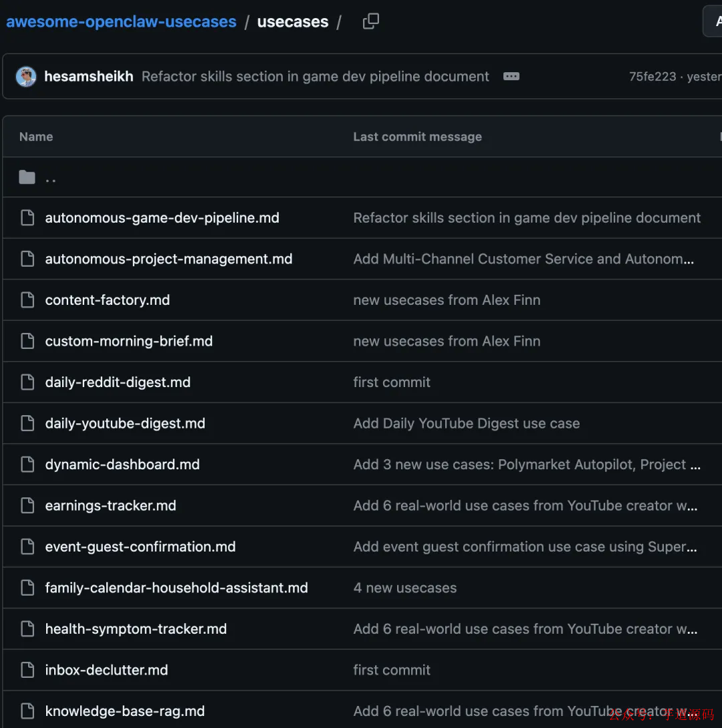Click the commit message 'Refactor skills section in game dev pipeline document'
Viewport: 722px width, 728px height.
click(x=315, y=76)
